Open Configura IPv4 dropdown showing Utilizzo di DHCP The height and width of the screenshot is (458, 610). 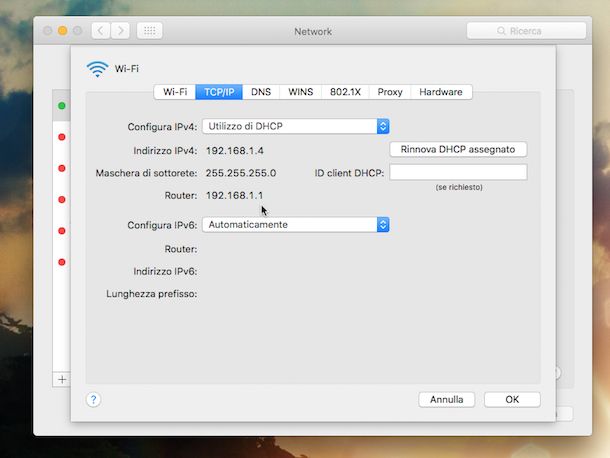(296, 126)
